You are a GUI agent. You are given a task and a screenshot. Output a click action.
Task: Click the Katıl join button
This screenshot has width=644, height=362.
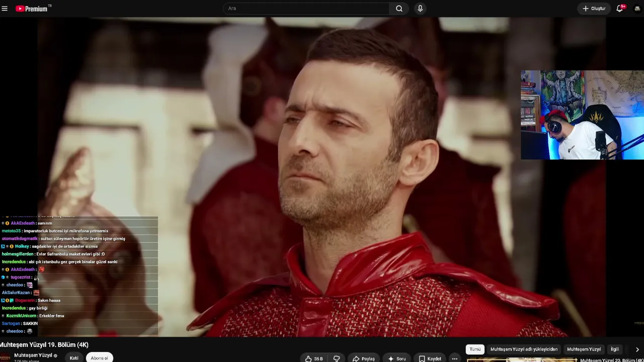tap(74, 358)
